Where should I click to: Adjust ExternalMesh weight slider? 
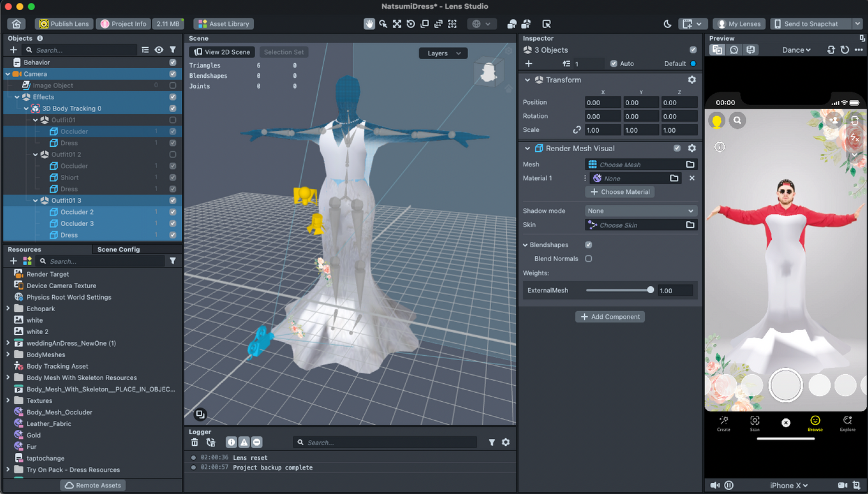(650, 290)
